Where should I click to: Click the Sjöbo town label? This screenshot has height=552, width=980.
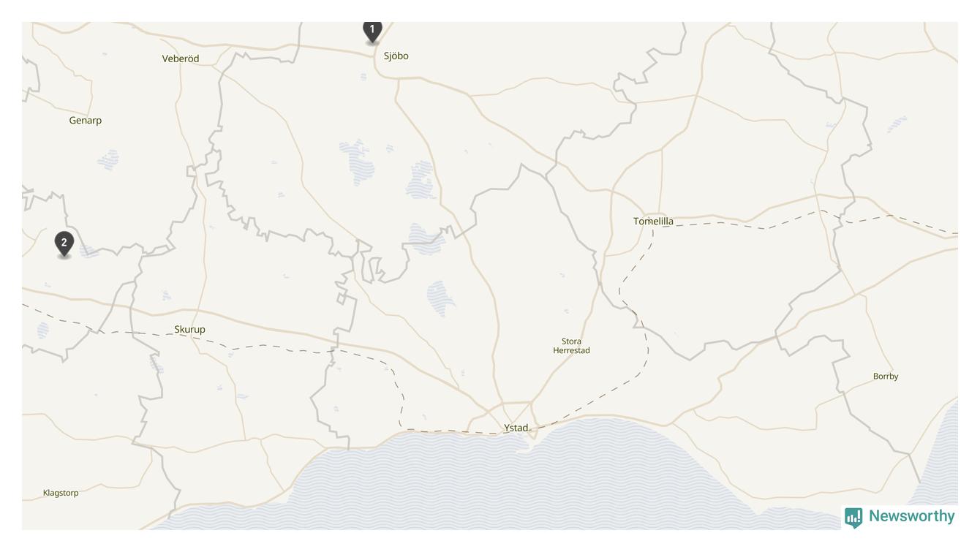[396, 56]
